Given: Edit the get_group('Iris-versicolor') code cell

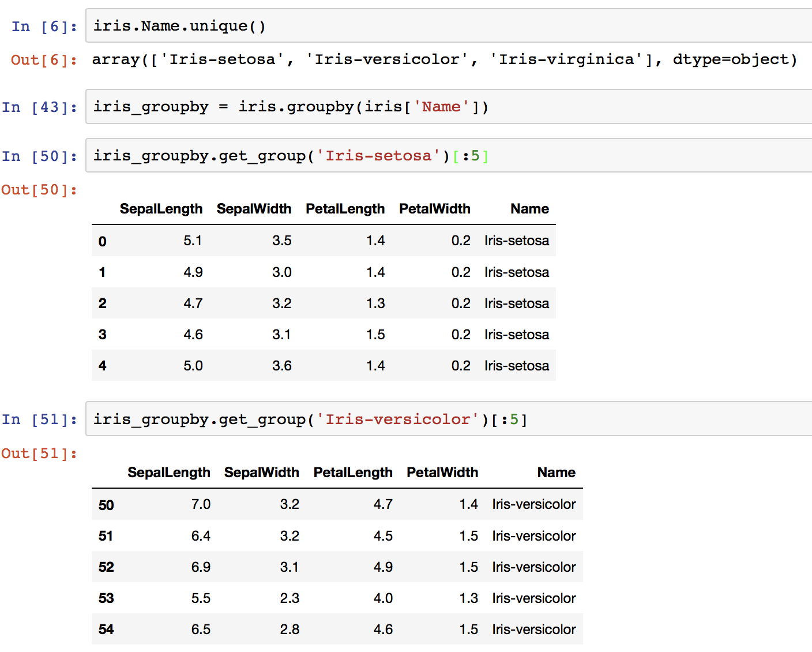Looking at the screenshot, I should (x=404, y=419).
